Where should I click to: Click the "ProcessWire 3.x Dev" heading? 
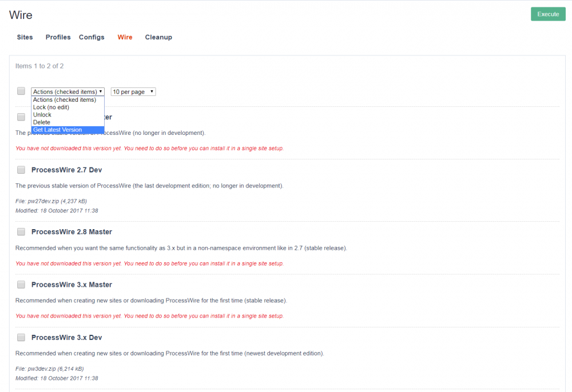68,337
